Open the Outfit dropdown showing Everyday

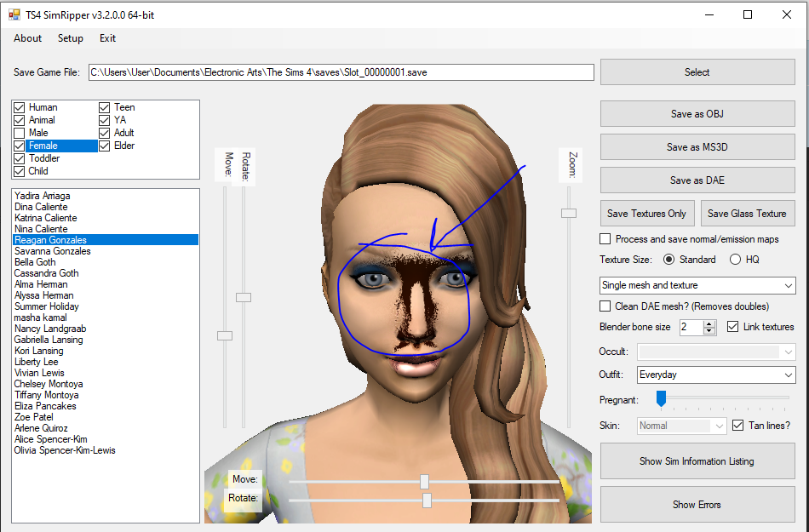coord(789,375)
